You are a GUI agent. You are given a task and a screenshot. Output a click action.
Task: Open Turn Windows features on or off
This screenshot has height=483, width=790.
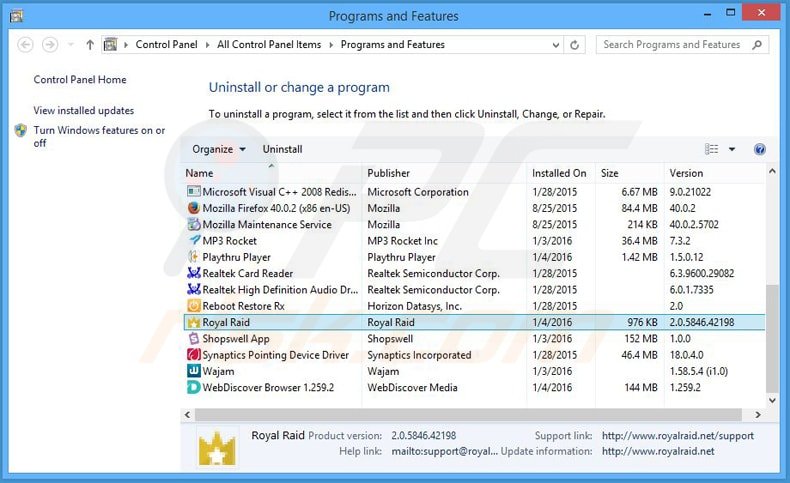[x=99, y=136]
